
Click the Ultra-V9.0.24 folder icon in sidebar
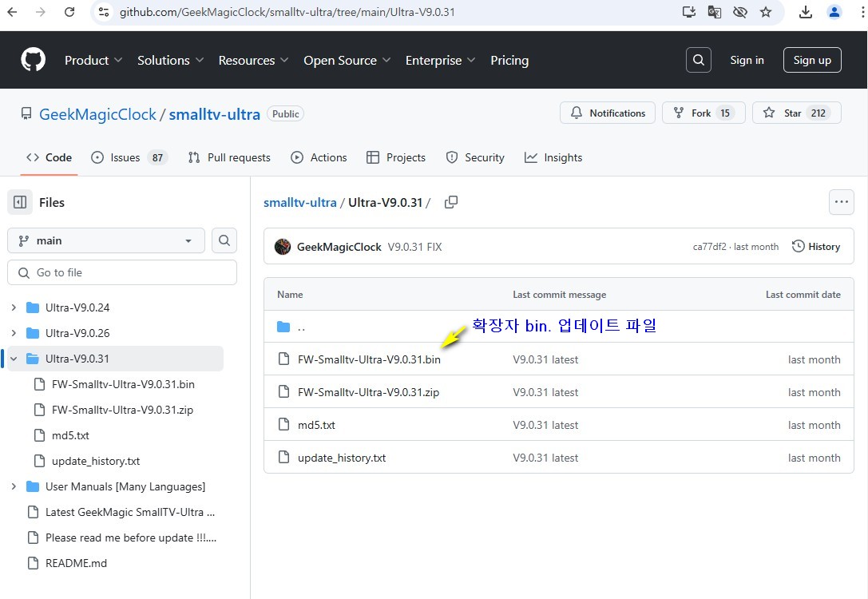coord(33,307)
